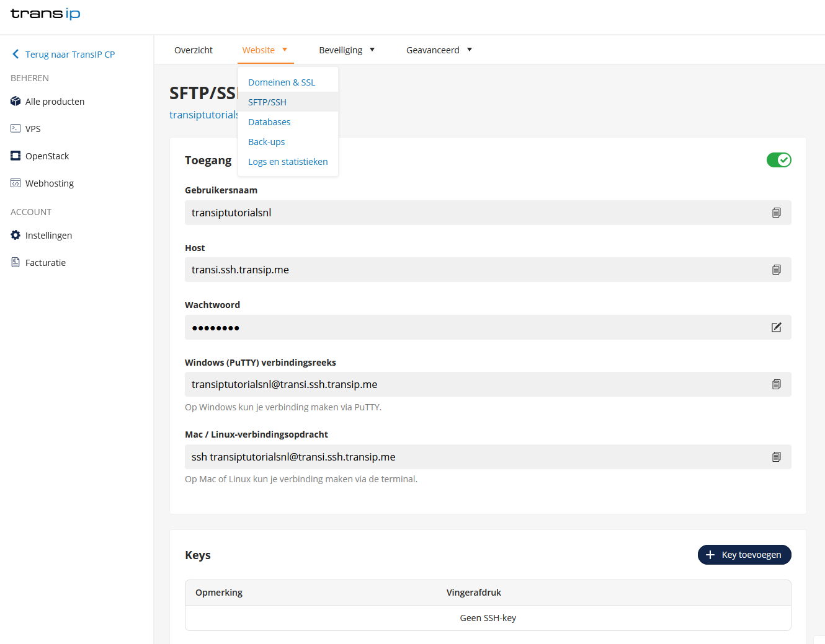Click the plus icon on Key toevoegen

710,555
